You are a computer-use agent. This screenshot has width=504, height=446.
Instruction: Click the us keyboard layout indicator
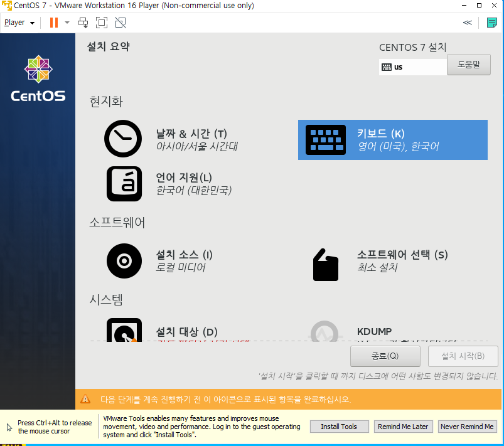pos(413,67)
